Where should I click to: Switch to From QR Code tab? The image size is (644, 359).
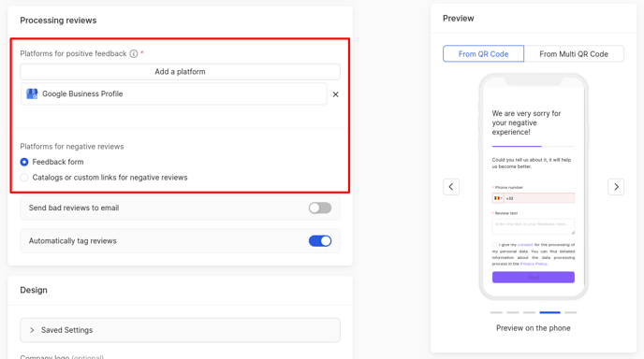click(483, 53)
